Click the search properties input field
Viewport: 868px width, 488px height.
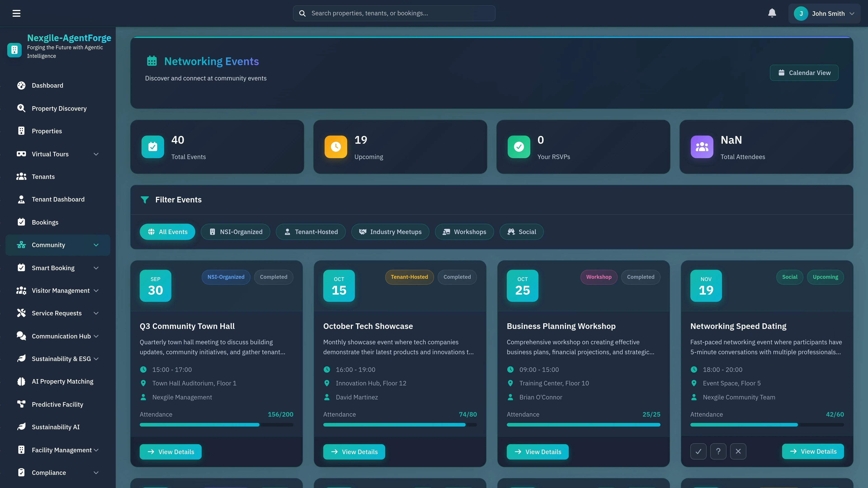(393, 13)
